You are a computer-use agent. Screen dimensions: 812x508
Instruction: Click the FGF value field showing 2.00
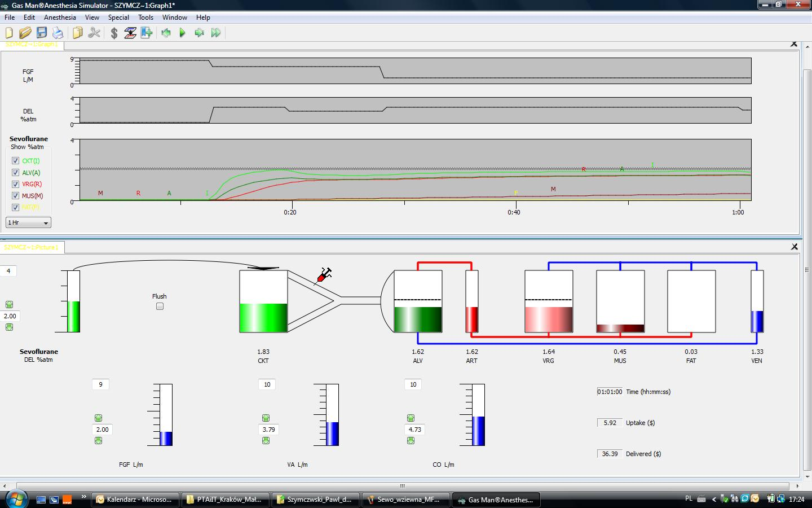pos(102,430)
